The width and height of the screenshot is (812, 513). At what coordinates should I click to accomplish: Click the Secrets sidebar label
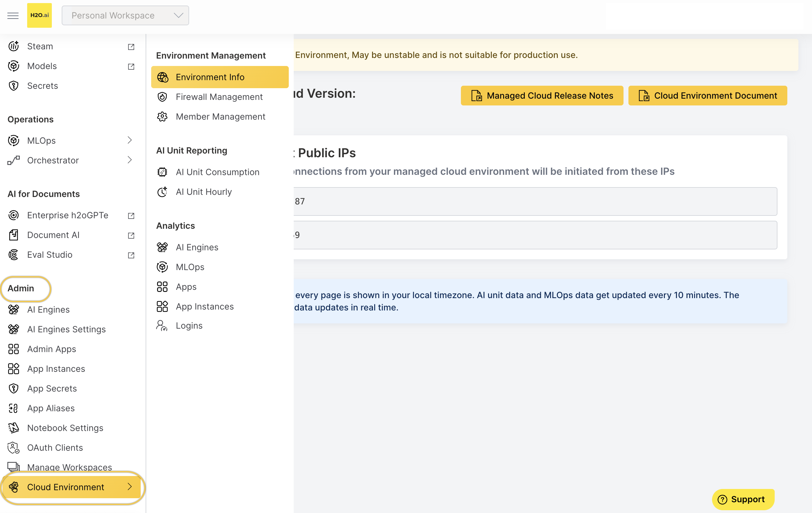[x=43, y=86]
